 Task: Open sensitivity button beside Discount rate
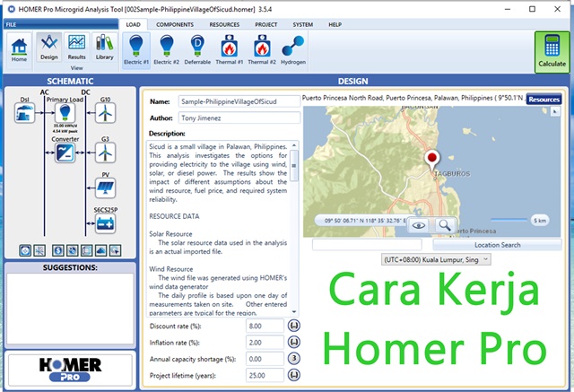(294, 326)
